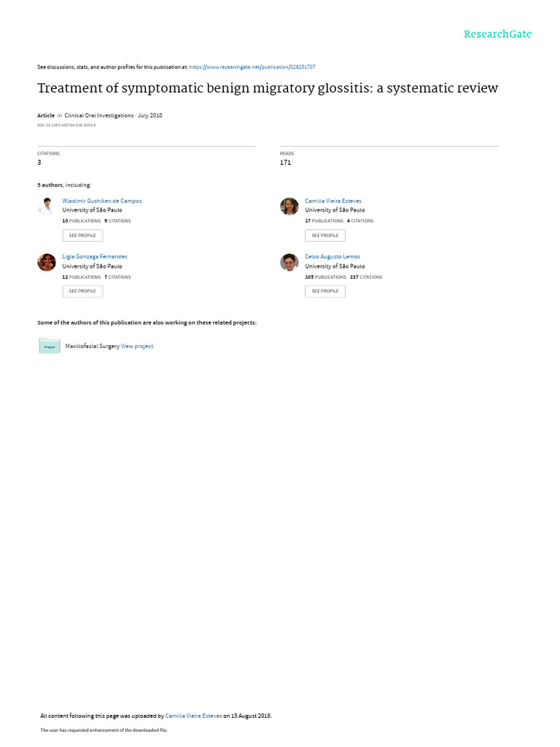Click Camilla Vieira Esteves profile photo
The height and width of the screenshot is (747, 560).
pos(289,206)
